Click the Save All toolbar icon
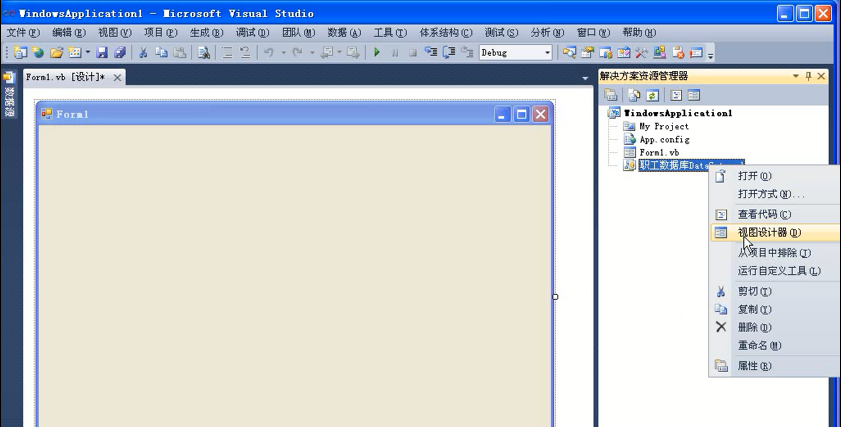The image size is (841, 427). click(120, 53)
